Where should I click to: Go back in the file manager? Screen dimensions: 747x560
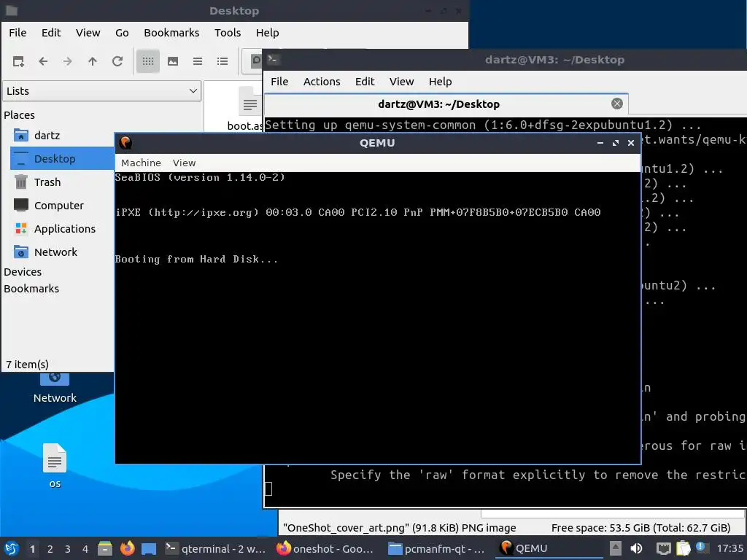coord(43,61)
